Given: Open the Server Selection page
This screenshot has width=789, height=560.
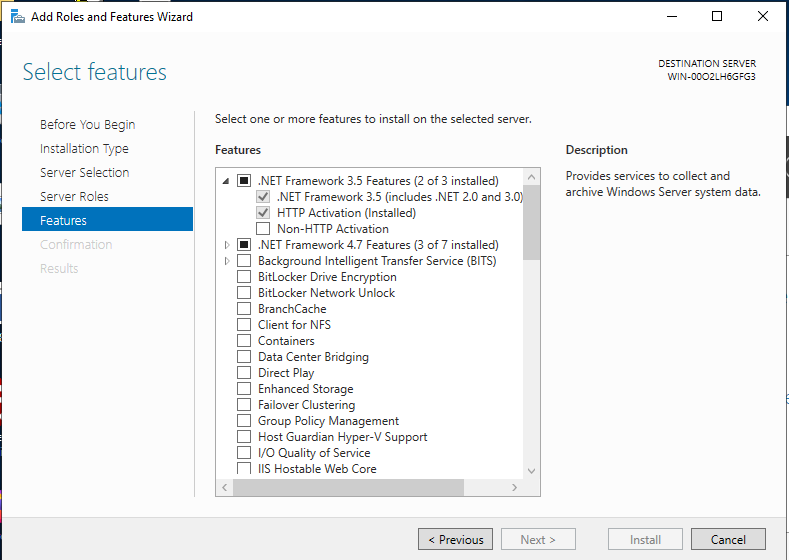Looking at the screenshot, I should (84, 173).
